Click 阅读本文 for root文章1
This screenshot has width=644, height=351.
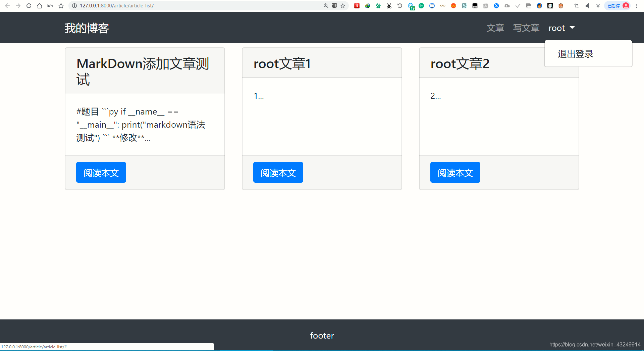278,172
